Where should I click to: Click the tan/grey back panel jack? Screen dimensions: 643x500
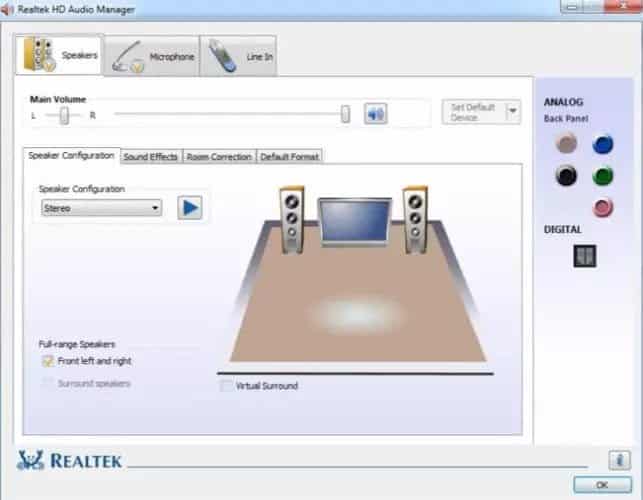(x=566, y=144)
